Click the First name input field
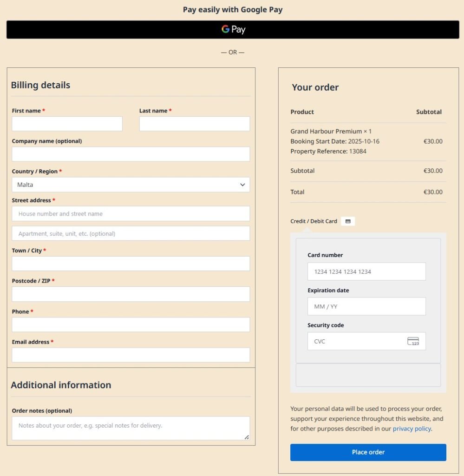 click(67, 124)
